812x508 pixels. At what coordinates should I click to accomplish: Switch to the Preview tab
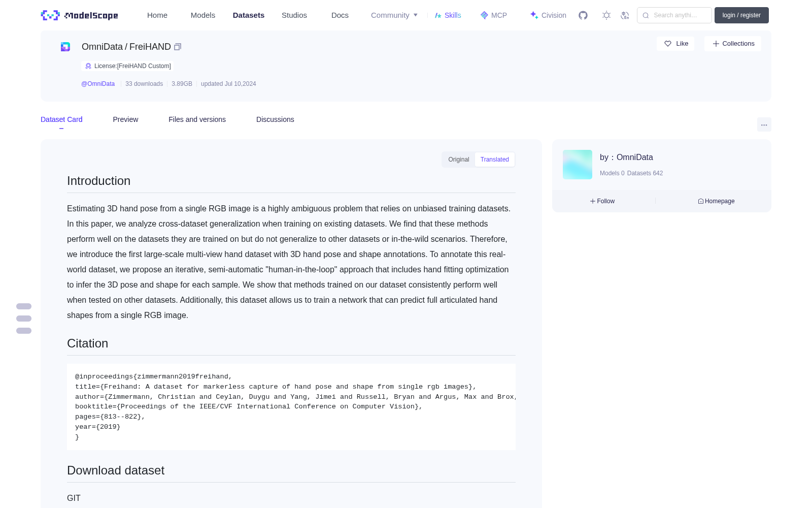pos(125,119)
